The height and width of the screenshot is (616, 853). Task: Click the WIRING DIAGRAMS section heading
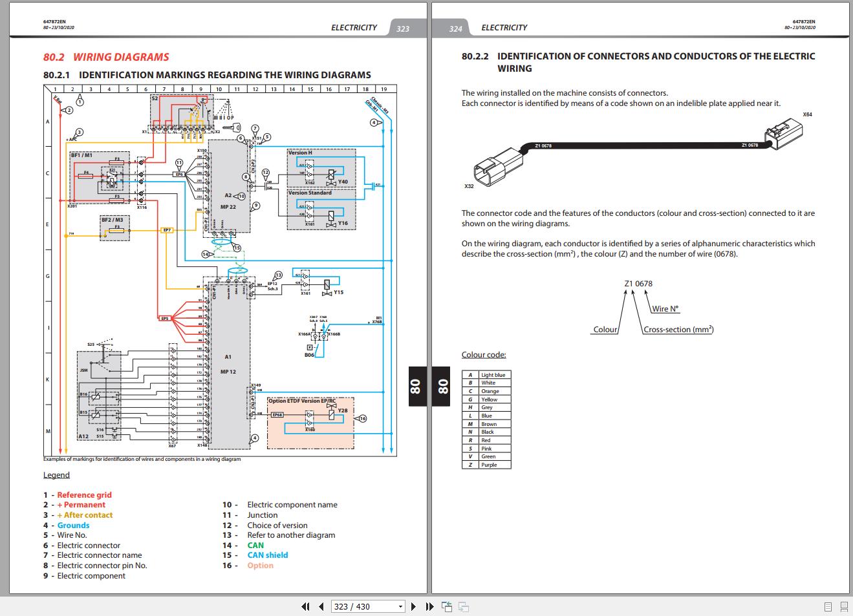coord(120,57)
